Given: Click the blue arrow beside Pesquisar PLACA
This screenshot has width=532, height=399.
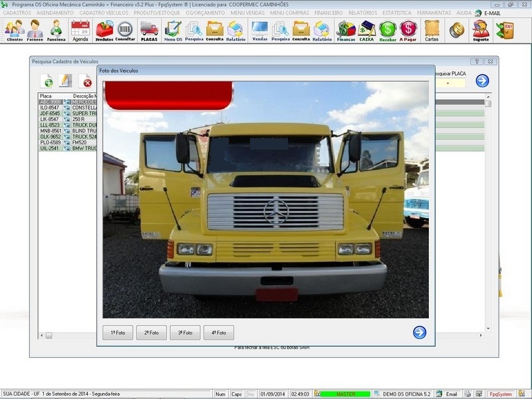Looking at the screenshot, I should tap(482, 80).
